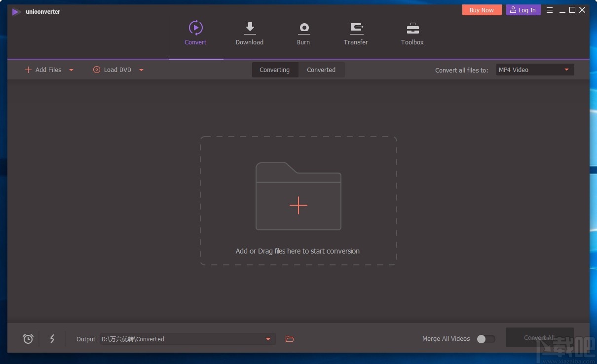597x364 pixels.
Task: Expand the Add Files dropdown arrow
Action: 71,70
